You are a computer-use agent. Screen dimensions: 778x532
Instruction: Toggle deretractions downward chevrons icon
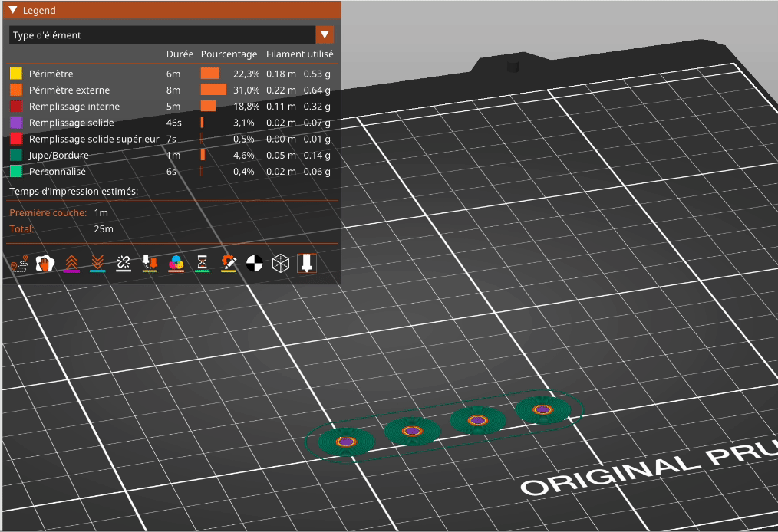[97, 264]
